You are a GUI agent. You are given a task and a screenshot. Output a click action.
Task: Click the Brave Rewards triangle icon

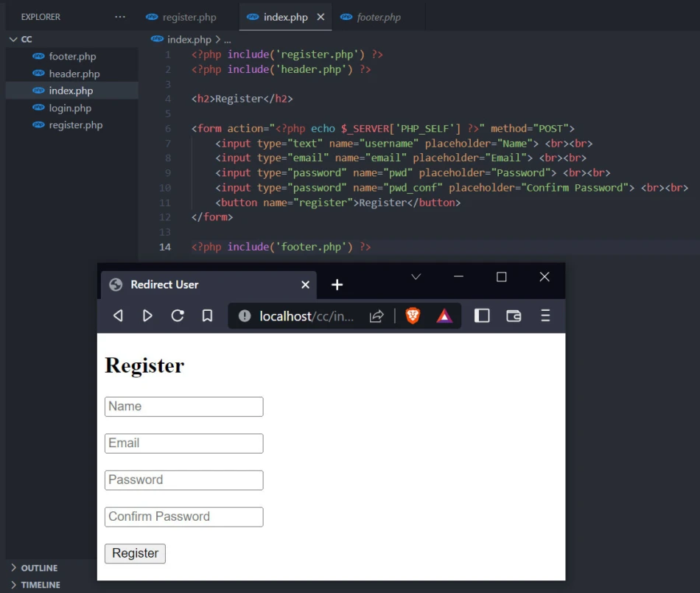pyautogui.click(x=444, y=316)
